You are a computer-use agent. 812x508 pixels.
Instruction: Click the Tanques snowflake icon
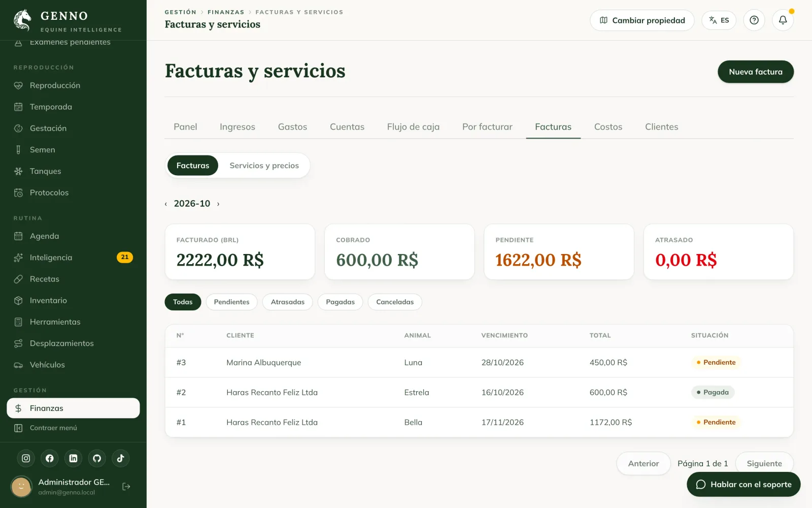pyautogui.click(x=18, y=171)
